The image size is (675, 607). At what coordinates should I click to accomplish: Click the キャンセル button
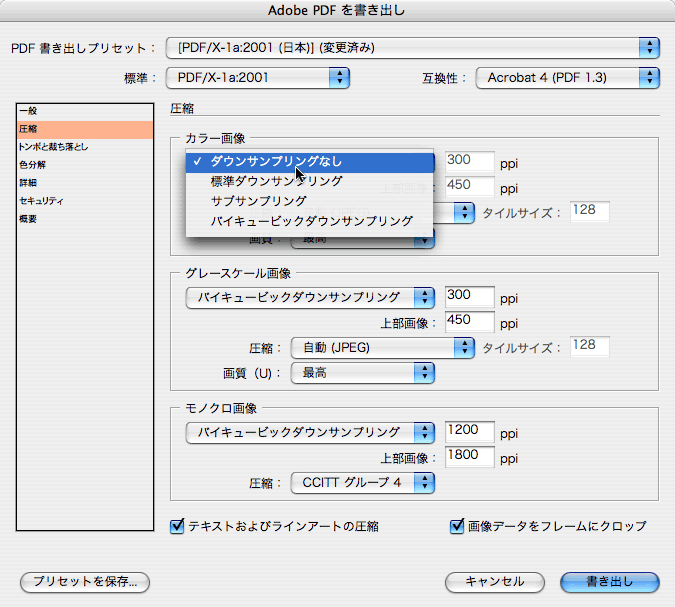point(495,582)
